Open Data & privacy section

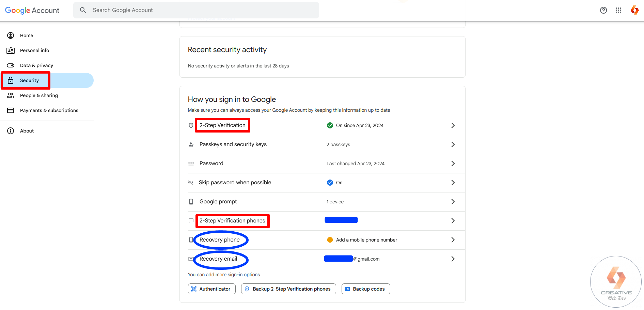click(x=47, y=65)
